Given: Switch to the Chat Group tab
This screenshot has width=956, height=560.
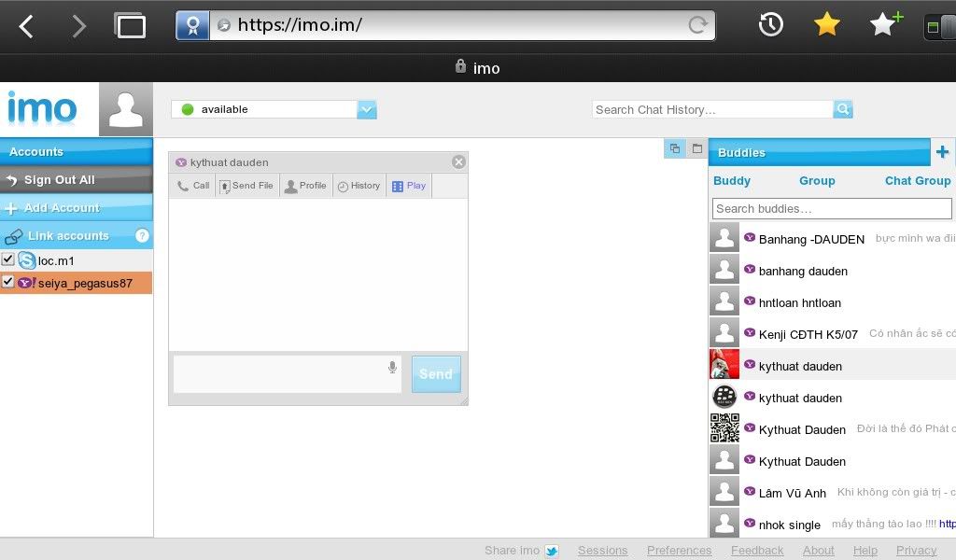Looking at the screenshot, I should [918, 181].
